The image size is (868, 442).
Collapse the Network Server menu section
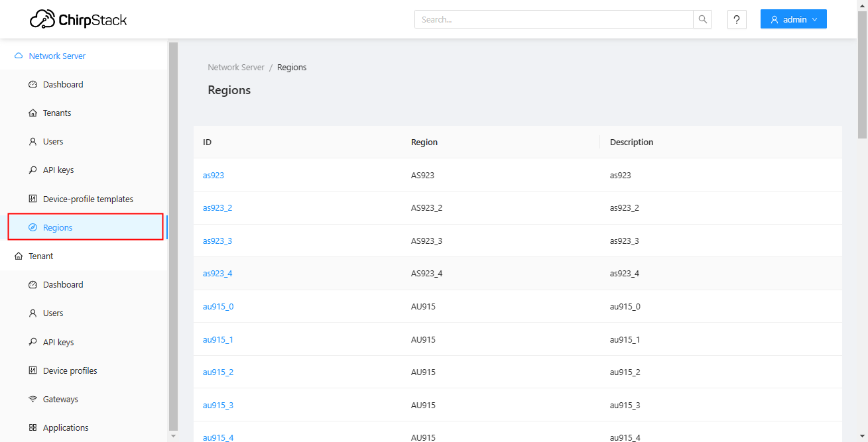[57, 56]
